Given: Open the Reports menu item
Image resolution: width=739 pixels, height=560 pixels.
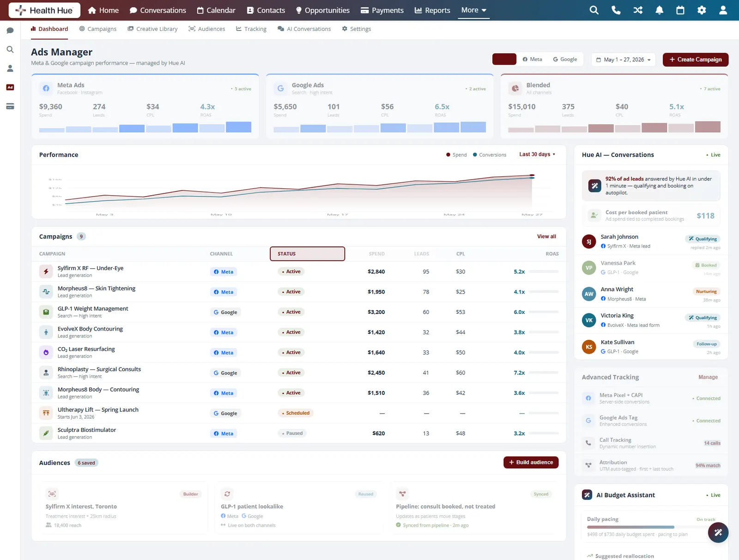Looking at the screenshot, I should [x=432, y=10].
